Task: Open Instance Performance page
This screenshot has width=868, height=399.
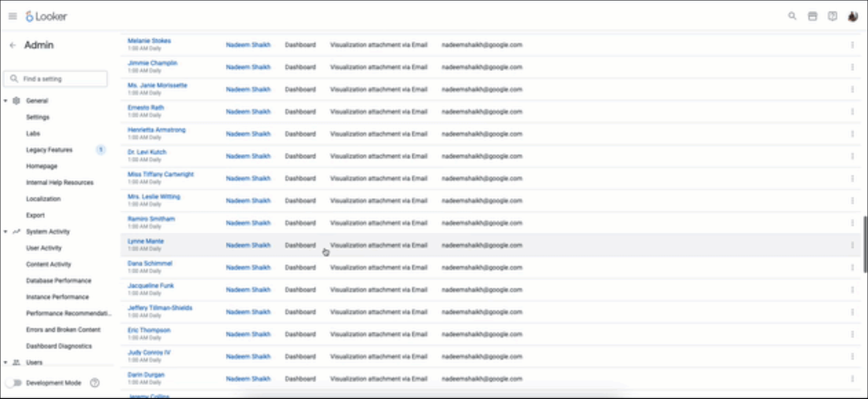Action: pyautogui.click(x=57, y=297)
